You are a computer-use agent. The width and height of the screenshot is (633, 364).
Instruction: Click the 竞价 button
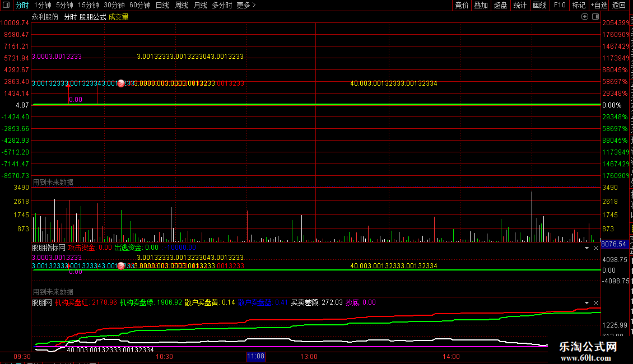pos(462,5)
